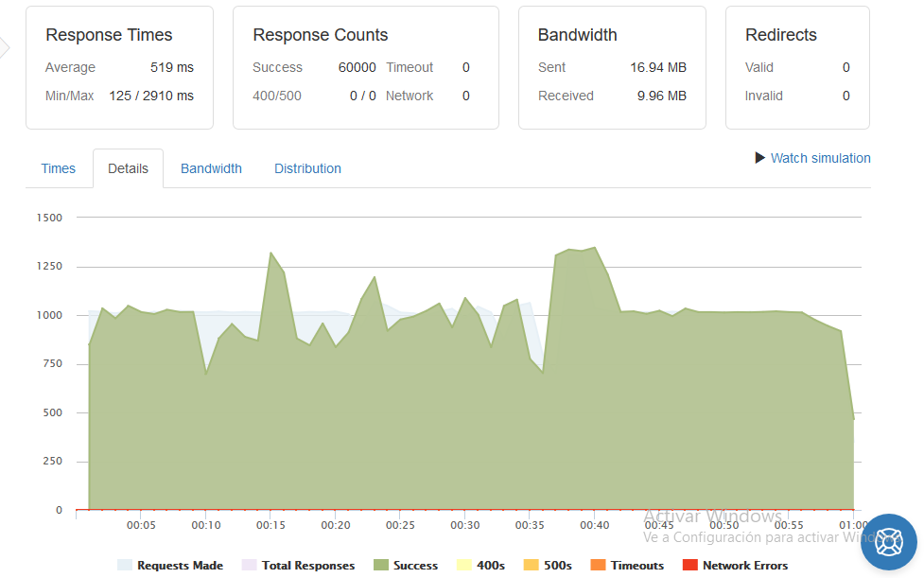
Task: Click the Received value 9.96 MB
Action: [662, 96]
